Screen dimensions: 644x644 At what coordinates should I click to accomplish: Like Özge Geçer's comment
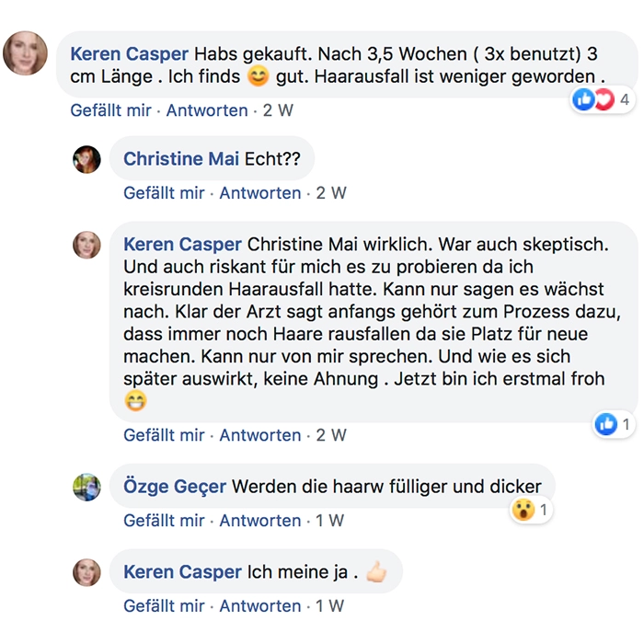[165, 521]
